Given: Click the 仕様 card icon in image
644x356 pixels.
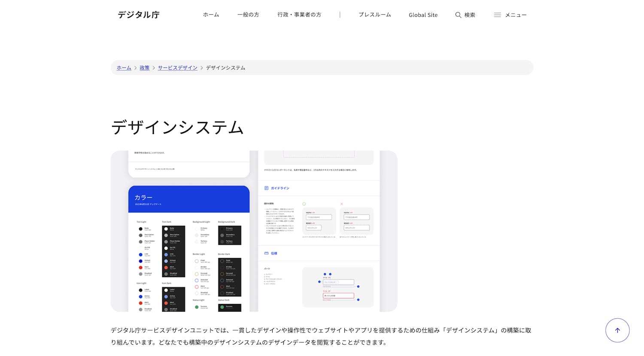Looking at the screenshot, I should pos(266,253).
